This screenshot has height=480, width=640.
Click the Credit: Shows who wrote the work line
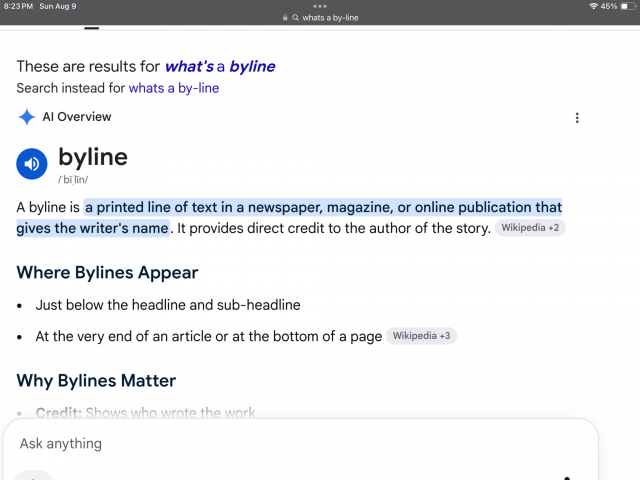pyautogui.click(x=145, y=412)
